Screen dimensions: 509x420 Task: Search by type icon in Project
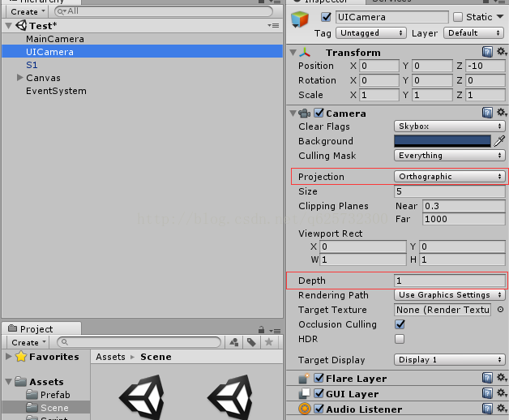click(234, 342)
